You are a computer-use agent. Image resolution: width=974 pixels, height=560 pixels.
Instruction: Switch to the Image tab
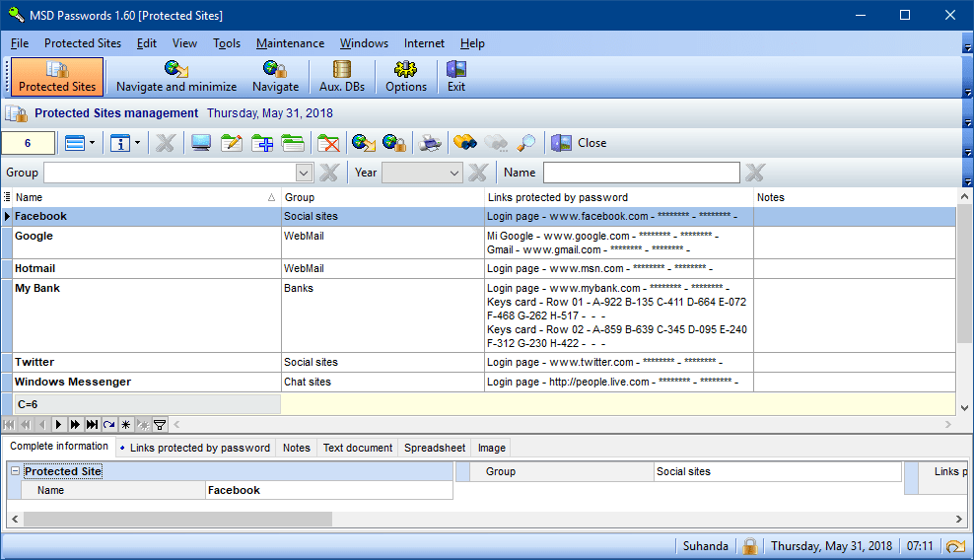tap(492, 448)
